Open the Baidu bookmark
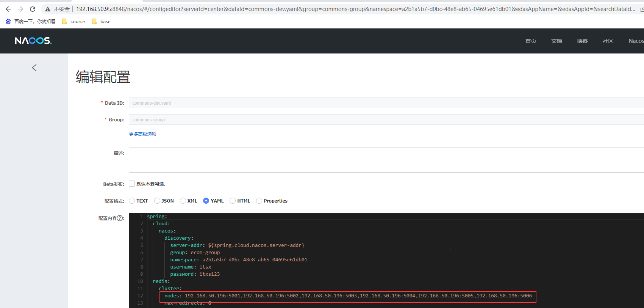Screen dimensions: 644x308 (30, 22)
